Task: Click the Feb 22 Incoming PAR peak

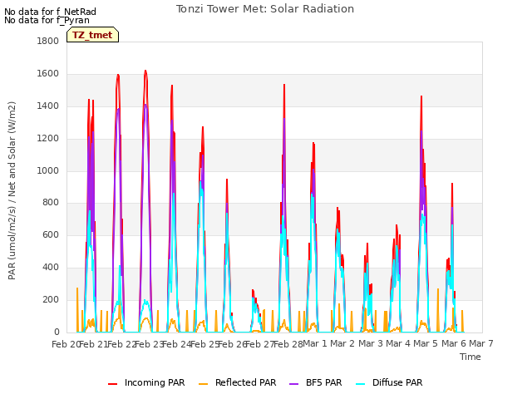Action: click(118, 76)
